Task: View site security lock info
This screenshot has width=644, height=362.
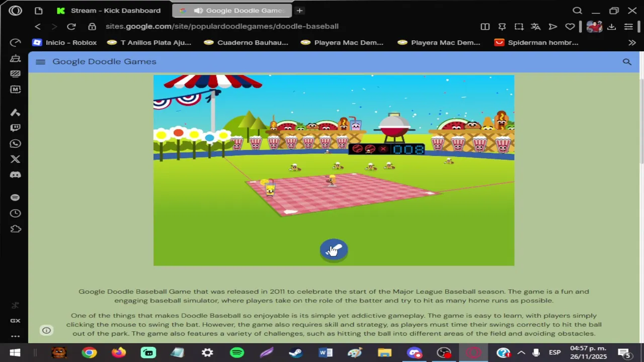Action: click(92, 26)
